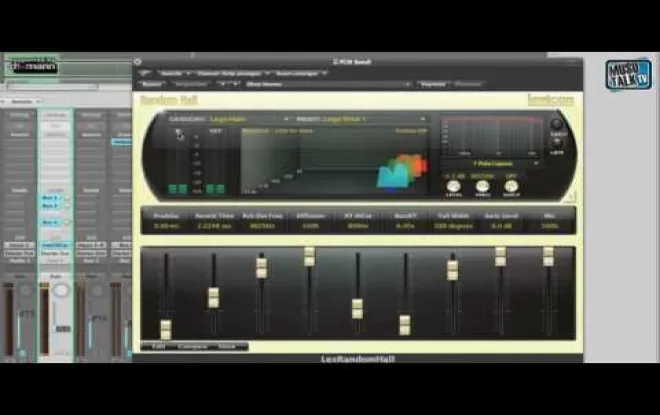Click the Early Level fader handle
The width and height of the screenshot is (660, 415).
(x=500, y=256)
